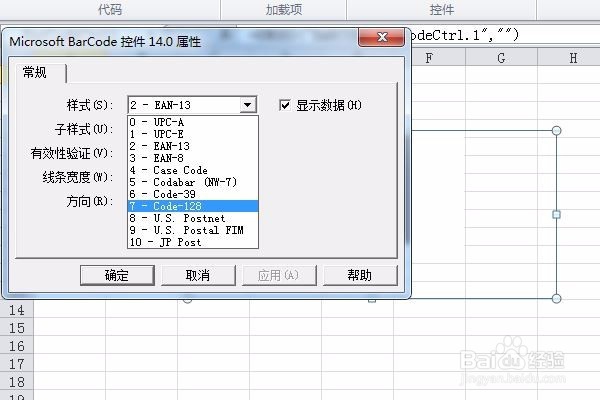Viewport: 600px width, 400px height.
Task: Select row 16 header
Action: point(16,346)
